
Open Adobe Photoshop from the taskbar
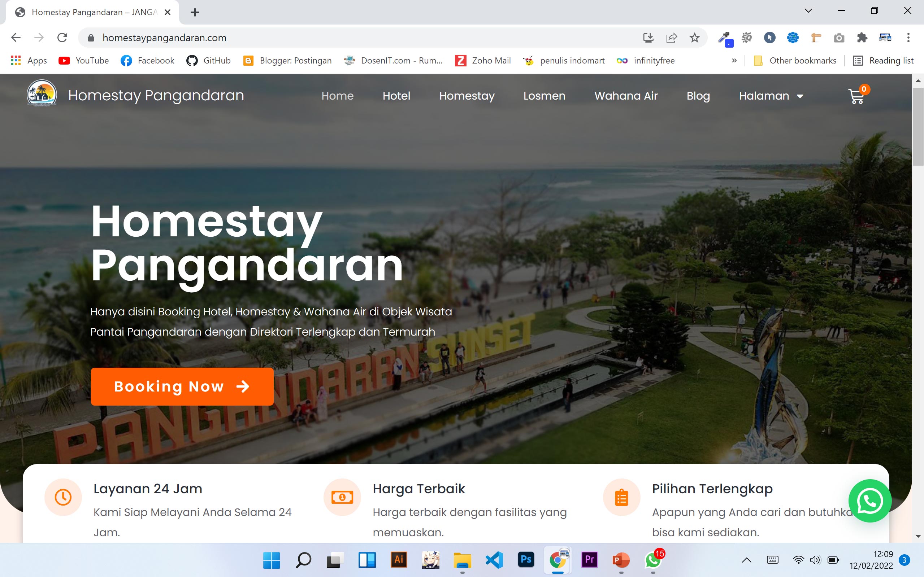pos(526,560)
